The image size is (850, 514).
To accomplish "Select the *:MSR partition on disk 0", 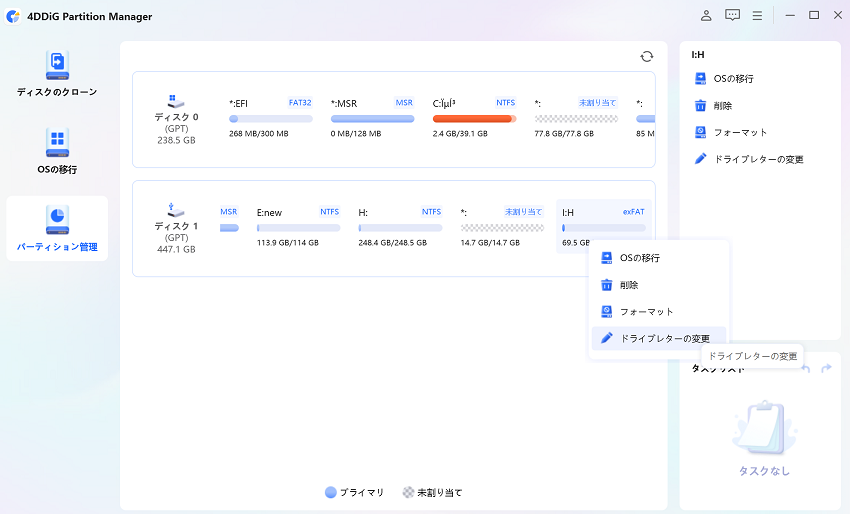I will click(372, 118).
